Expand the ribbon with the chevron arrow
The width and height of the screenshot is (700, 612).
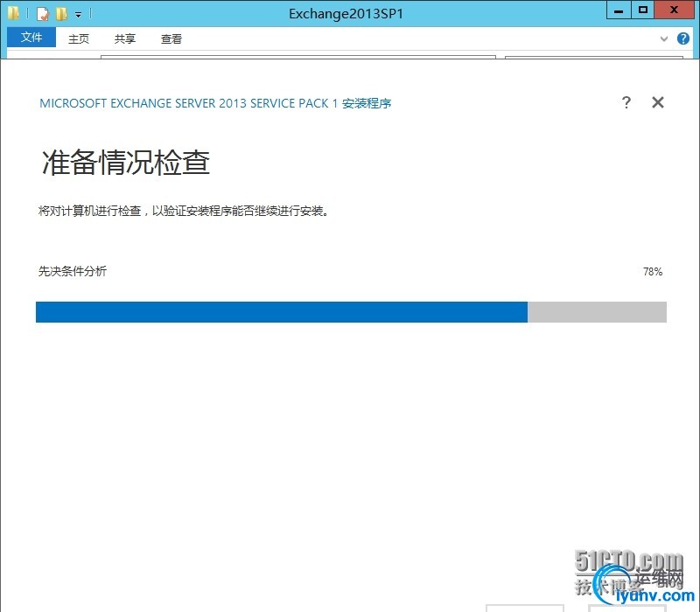664,38
